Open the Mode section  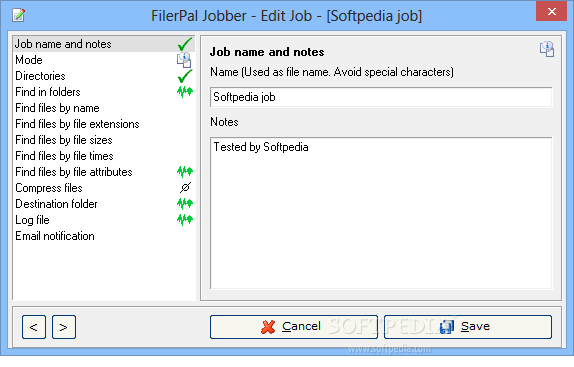(x=104, y=60)
